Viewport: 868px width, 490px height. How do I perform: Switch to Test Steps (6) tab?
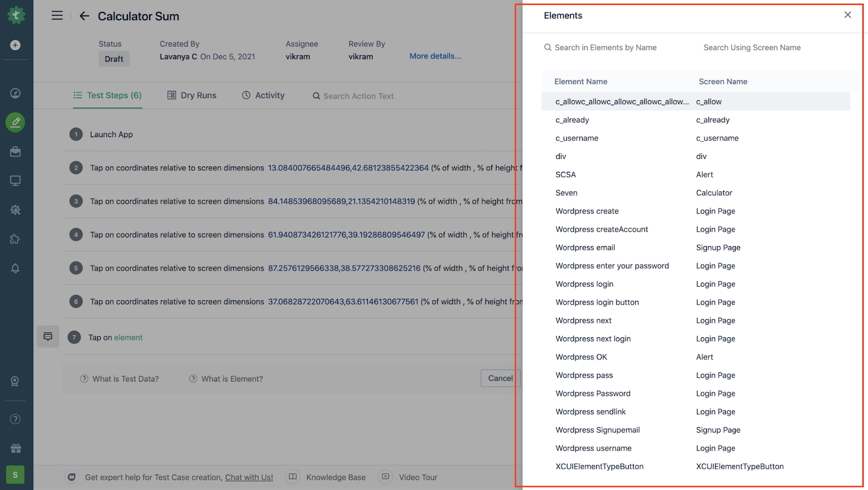click(107, 95)
